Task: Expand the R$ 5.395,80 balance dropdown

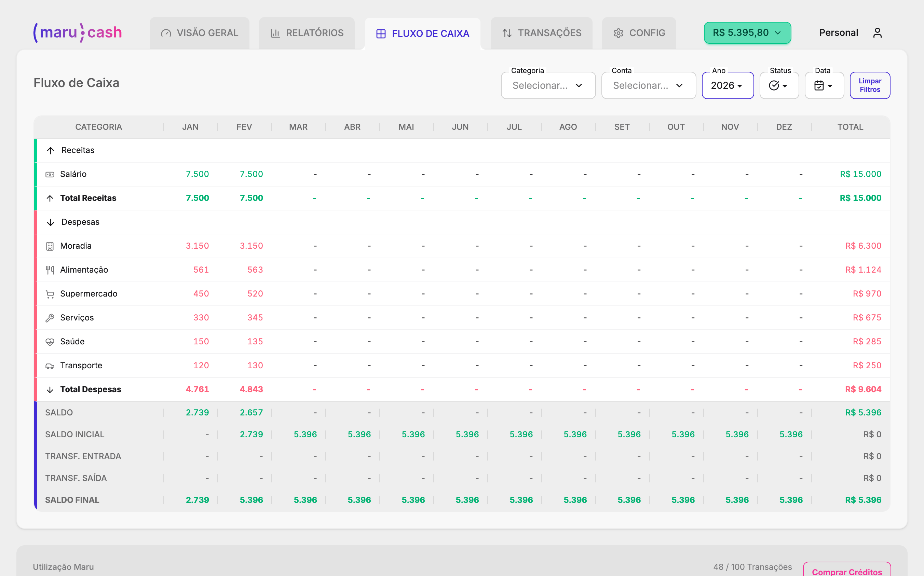Action: click(746, 32)
